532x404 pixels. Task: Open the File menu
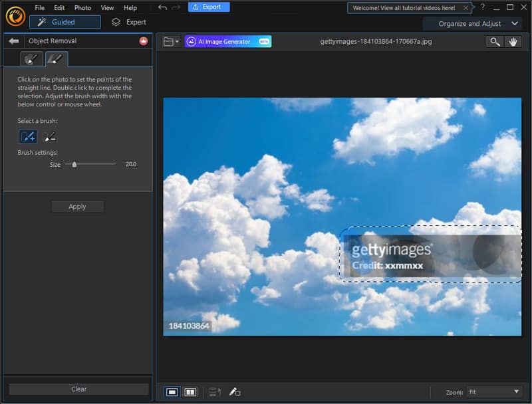[x=40, y=7]
